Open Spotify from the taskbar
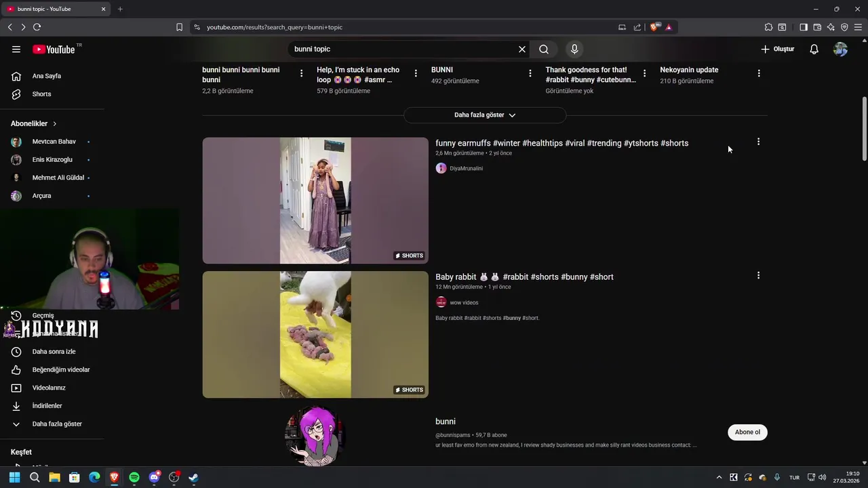The height and width of the screenshot is (488, 868). [134, 477]
